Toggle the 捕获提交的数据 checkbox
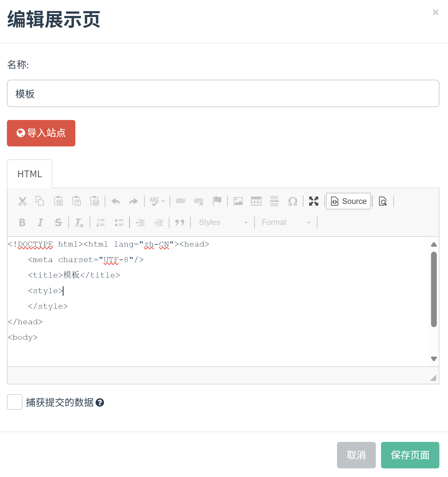This screenshot has height=477, width=448. (x=15, y=402)
